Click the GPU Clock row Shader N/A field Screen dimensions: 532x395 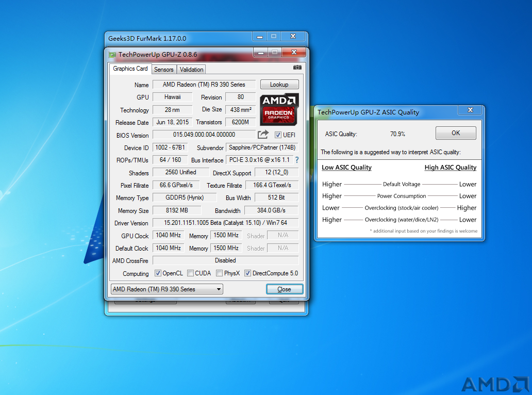point(283,235)
